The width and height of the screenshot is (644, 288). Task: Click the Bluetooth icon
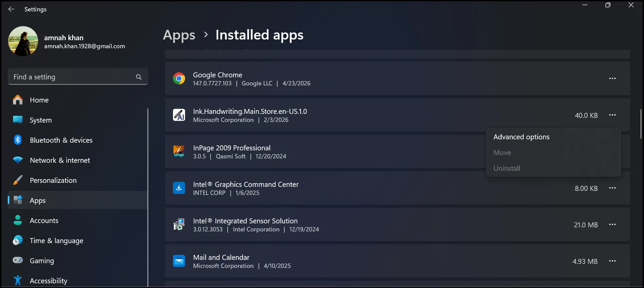tap(18, 140)
